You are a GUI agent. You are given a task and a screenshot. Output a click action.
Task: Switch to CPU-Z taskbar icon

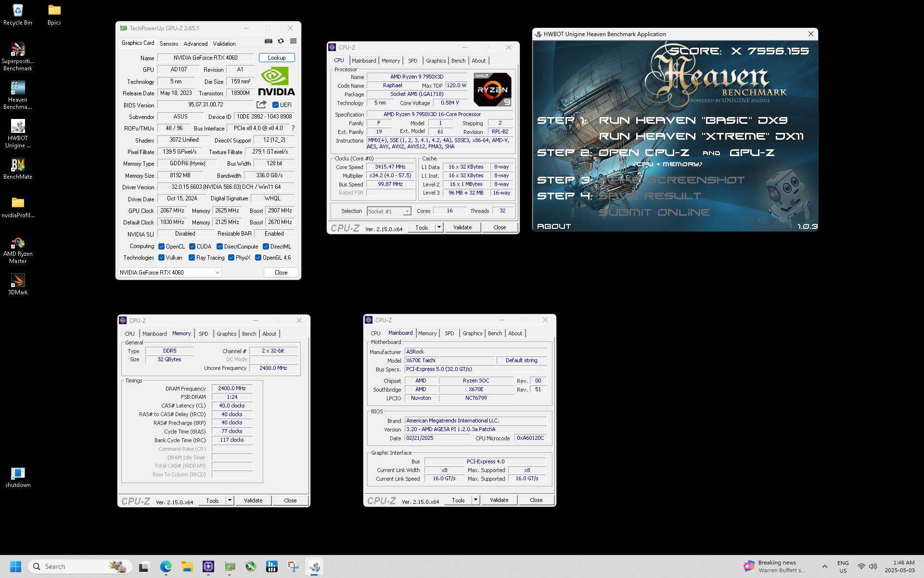pos(208,566)
